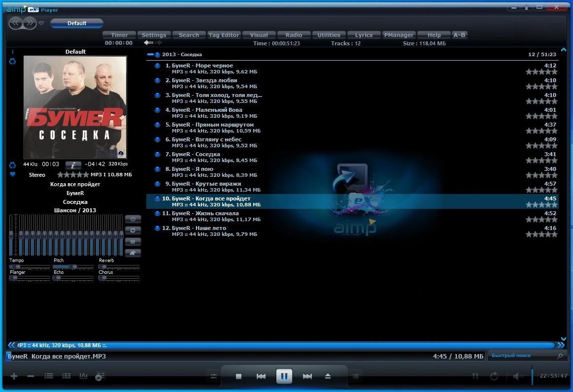
Task: Click the eject/open file button
Action: coord(328,376)
